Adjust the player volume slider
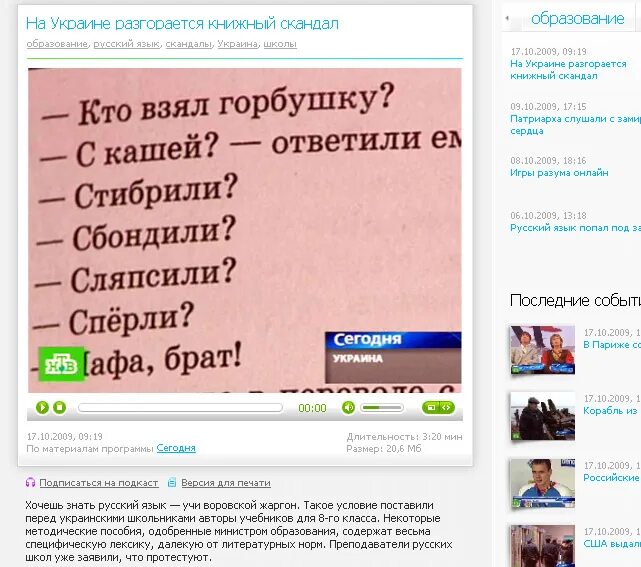This screenshot has width=641, height=567. tap(382, 408)
